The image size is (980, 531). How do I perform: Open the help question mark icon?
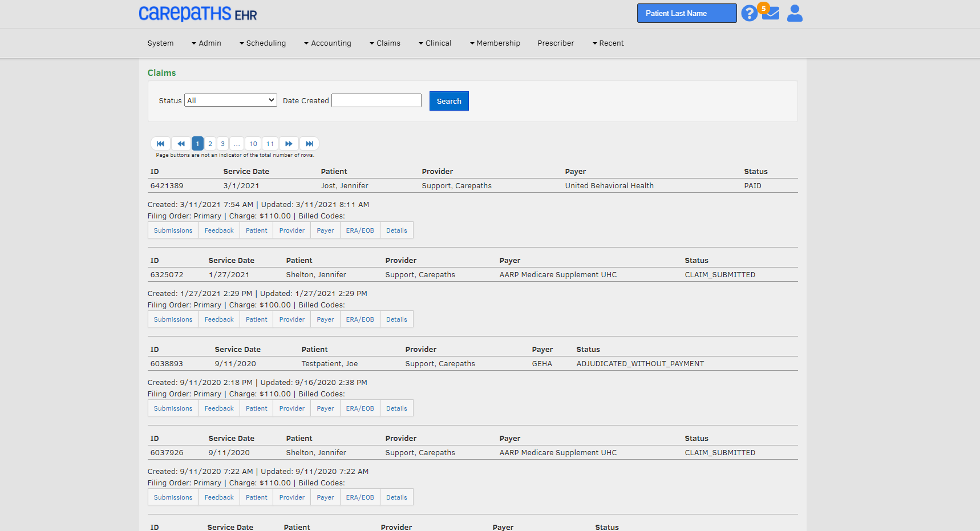click(x=749, y=13)
